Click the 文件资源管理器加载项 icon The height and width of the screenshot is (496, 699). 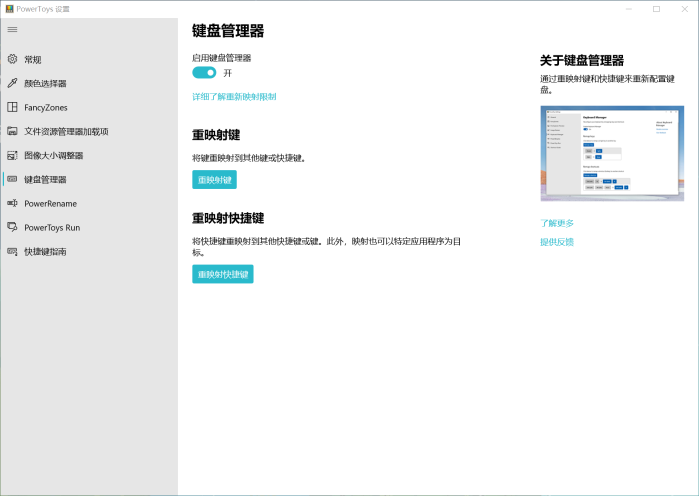(x=12, y=131)
